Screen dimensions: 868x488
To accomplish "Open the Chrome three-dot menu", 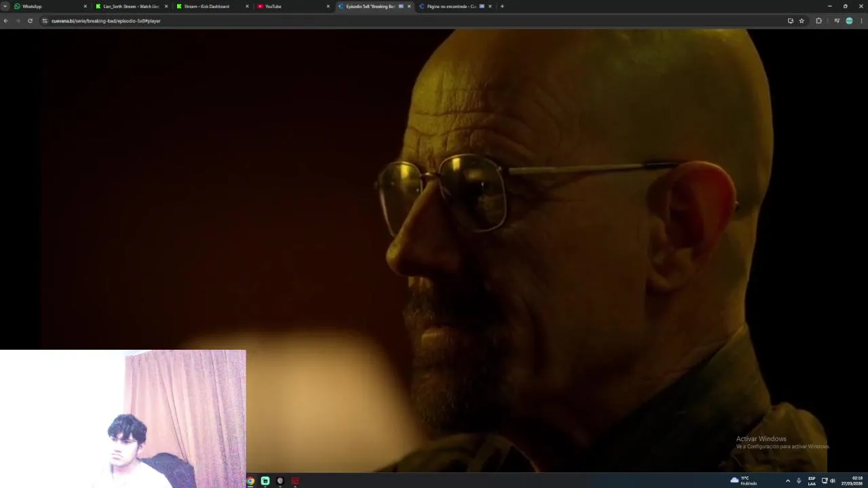I will 861,21.
